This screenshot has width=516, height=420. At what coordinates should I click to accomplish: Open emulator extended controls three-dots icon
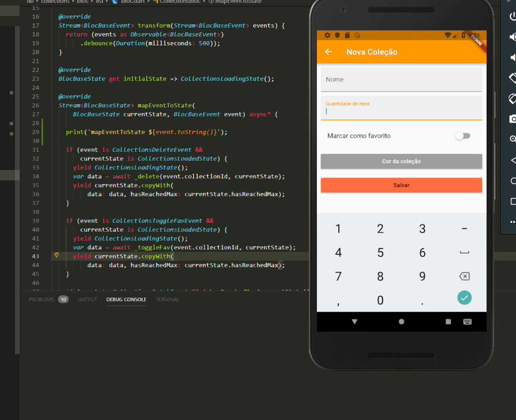513,222
